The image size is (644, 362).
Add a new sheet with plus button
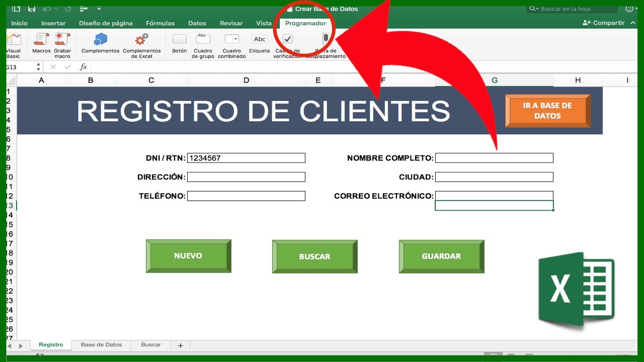[x=180, y=345]
